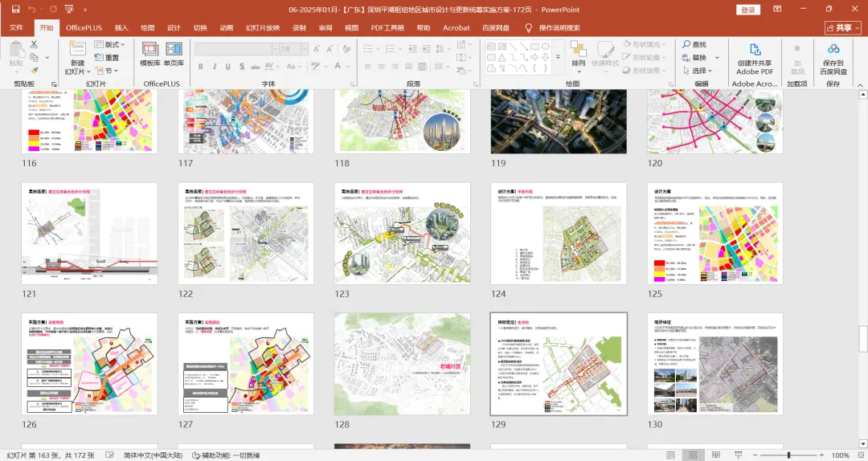Click zoom in plus button

821,455
